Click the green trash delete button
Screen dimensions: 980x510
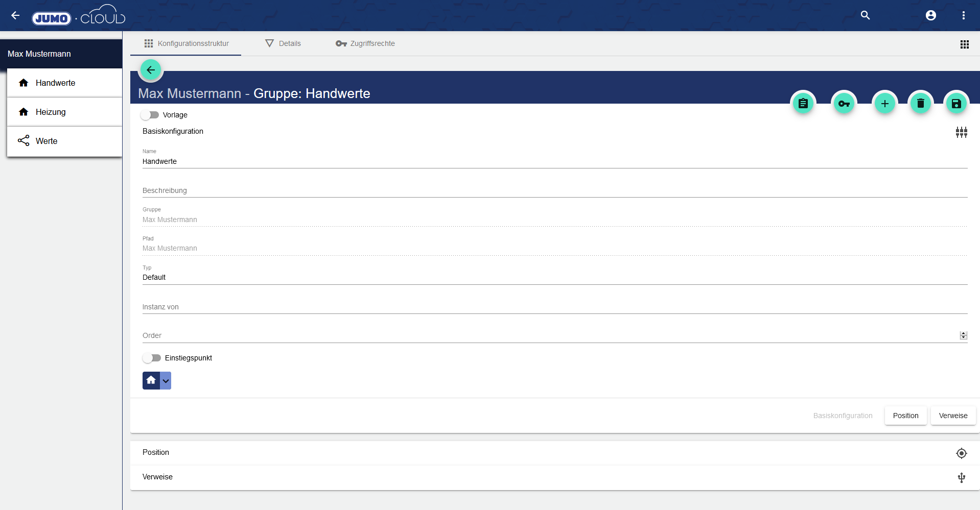tap(920, 104)
